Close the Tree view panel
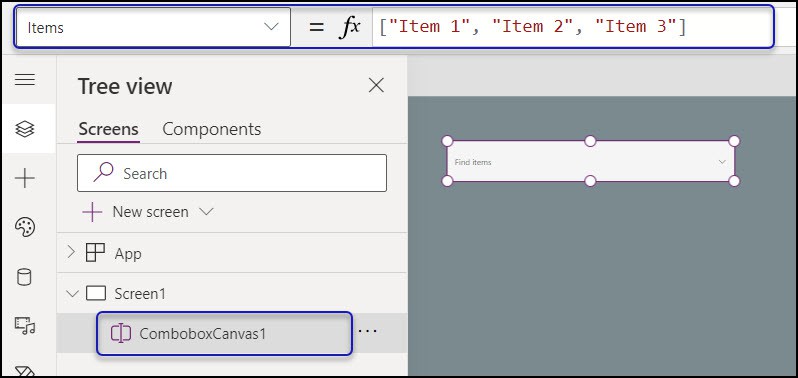Image resolution: width=798 pixels, height=378 pixels. pos(376,85)
